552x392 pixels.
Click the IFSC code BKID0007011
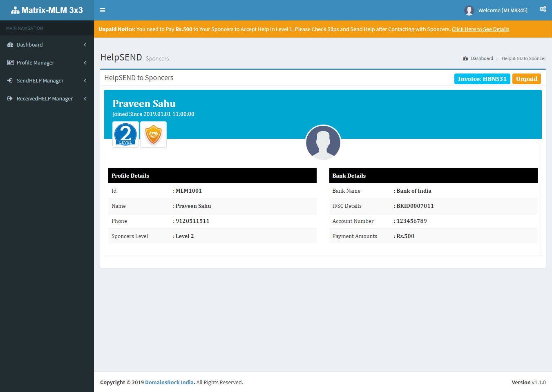pos(415,206)
